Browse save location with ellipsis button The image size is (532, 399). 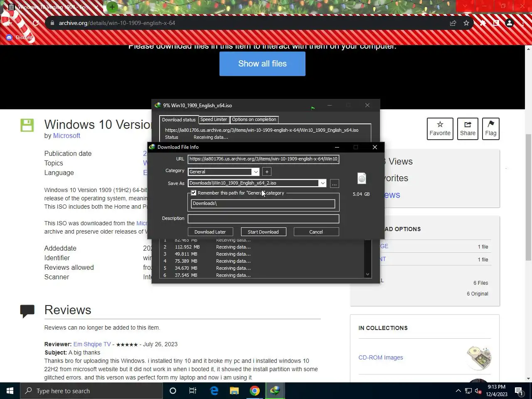pos(334,183)
